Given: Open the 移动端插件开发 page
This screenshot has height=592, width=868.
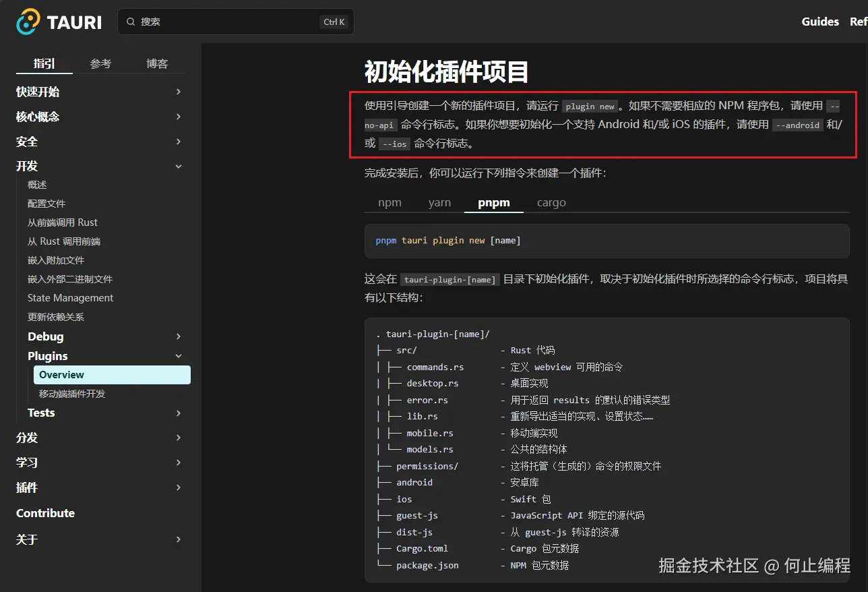Looking at the screenshot, I should (x=72, y=394).
